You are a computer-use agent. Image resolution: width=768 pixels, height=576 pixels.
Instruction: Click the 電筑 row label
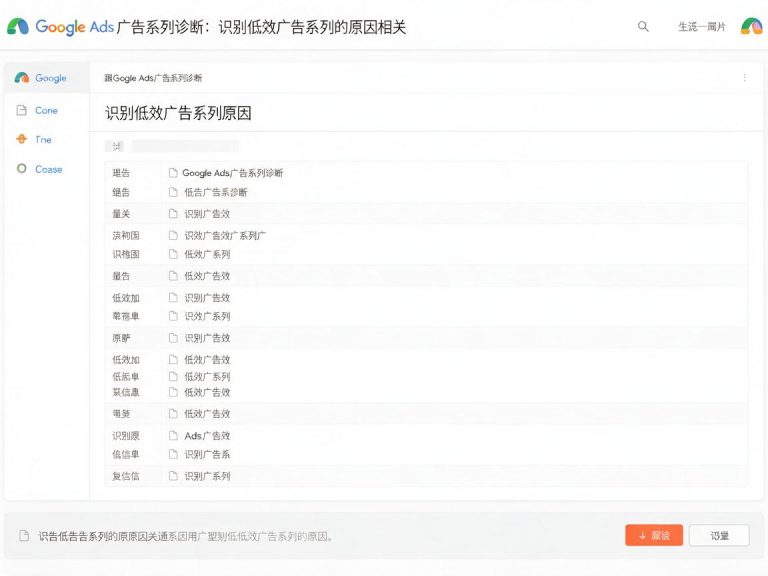click(x=121, y=413)
